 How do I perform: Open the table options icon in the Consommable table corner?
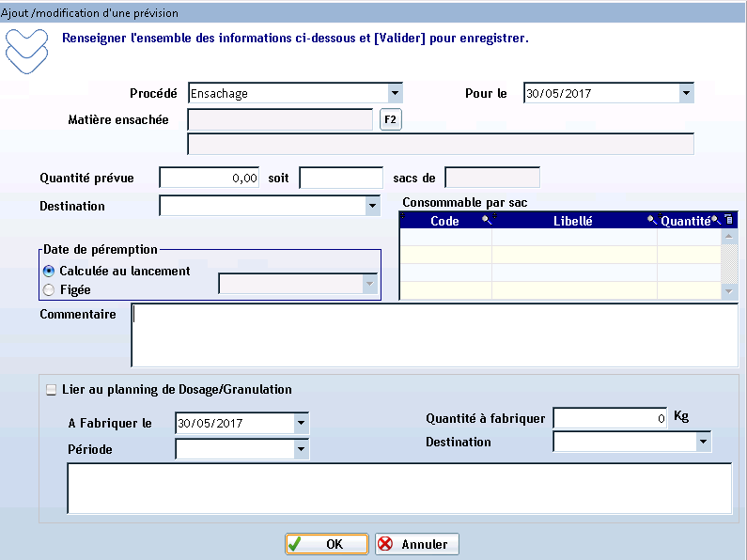tap(728, 220)
